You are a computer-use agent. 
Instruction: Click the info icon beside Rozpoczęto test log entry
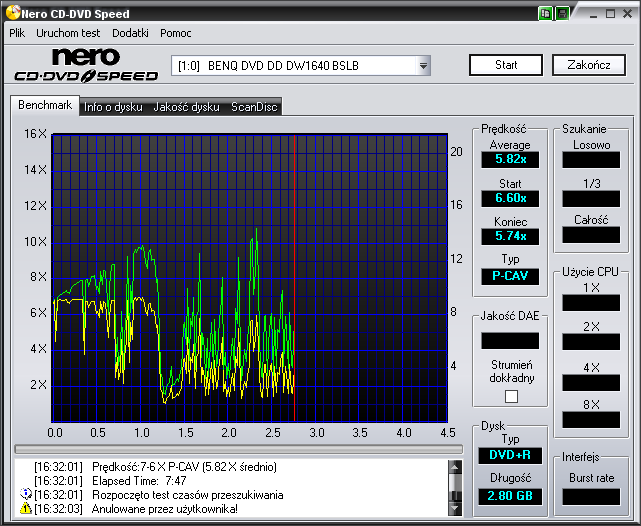(25, 494)
